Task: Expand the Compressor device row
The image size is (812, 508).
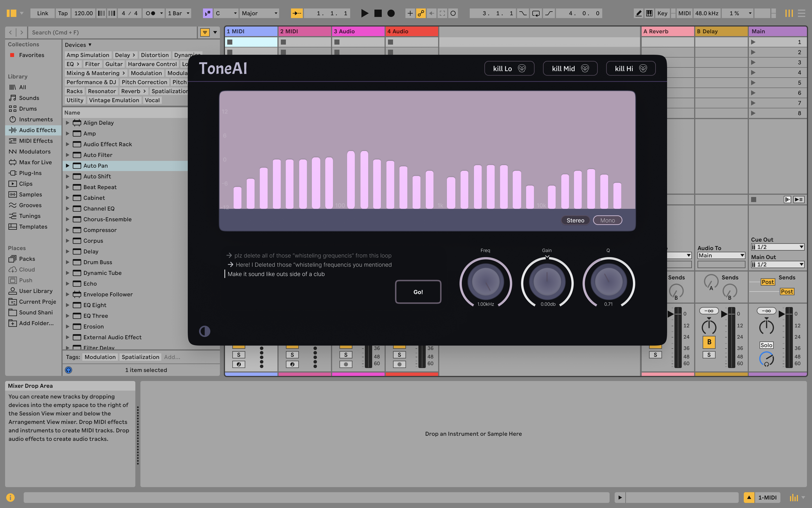Action: tap(67, 230)
